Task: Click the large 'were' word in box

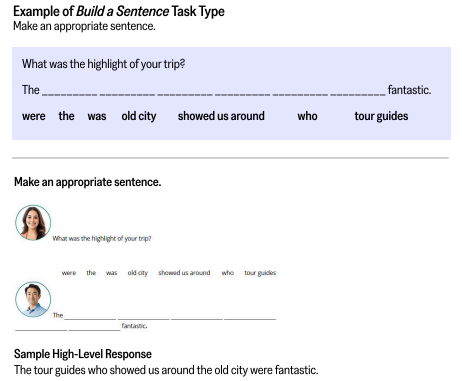Action: click(x=34, y=116)
